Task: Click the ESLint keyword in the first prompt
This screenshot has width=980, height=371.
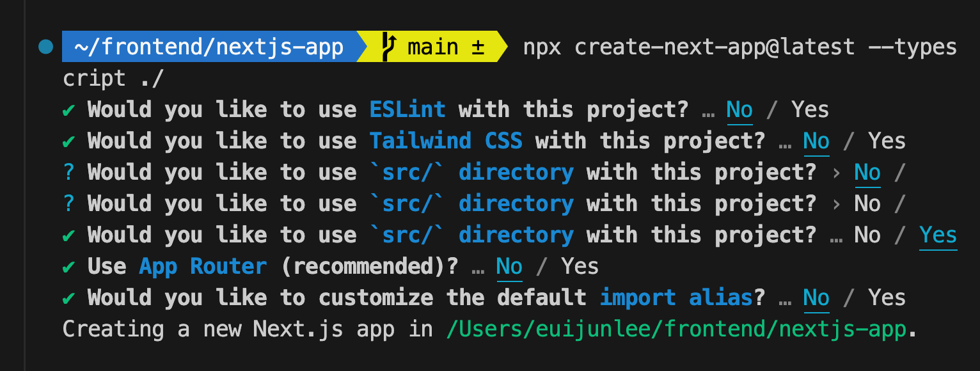Action: [x=407, y=110]
